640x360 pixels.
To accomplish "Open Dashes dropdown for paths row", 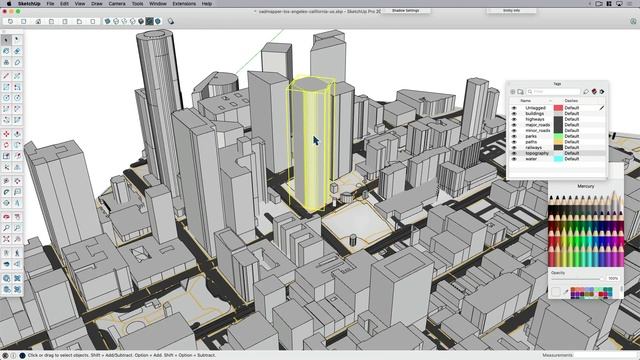I will coord(572,142).
